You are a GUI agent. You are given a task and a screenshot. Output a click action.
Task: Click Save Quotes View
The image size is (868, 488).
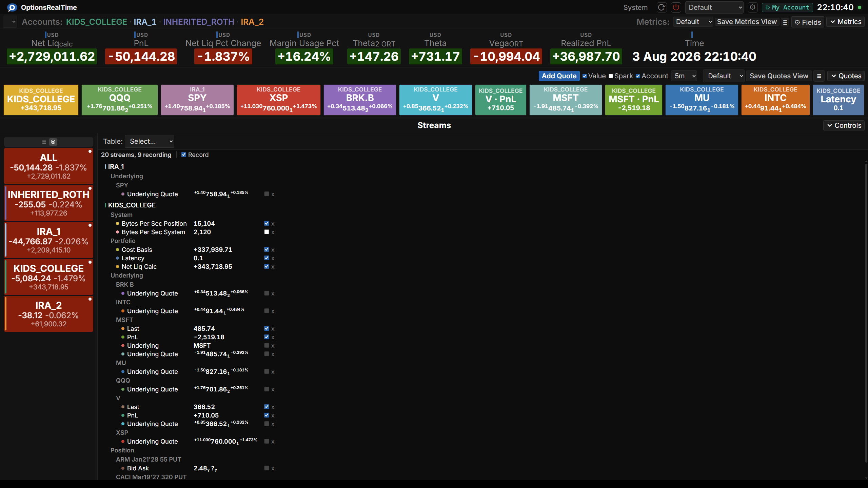coord(779,76)
